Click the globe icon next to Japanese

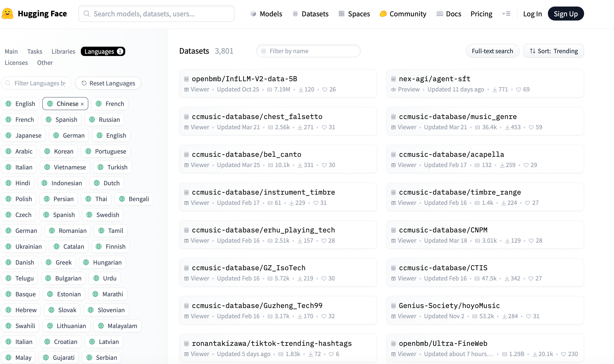(9, 135)
